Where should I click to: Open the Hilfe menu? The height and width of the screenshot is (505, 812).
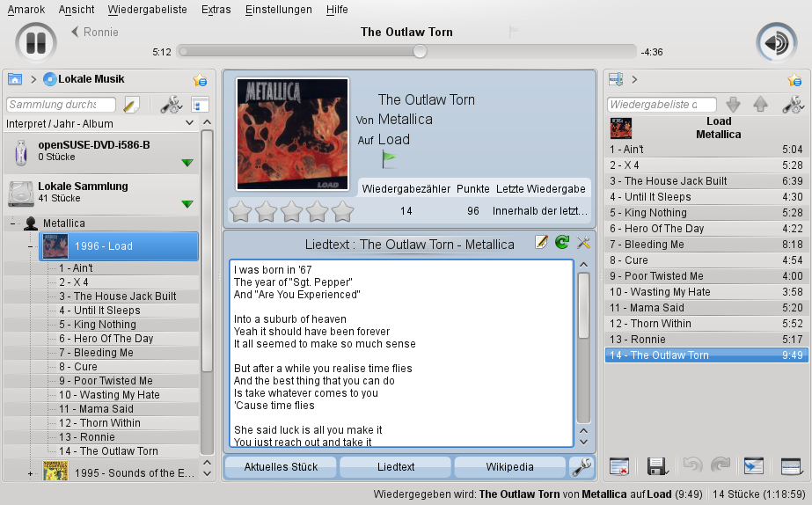[337, 10]
